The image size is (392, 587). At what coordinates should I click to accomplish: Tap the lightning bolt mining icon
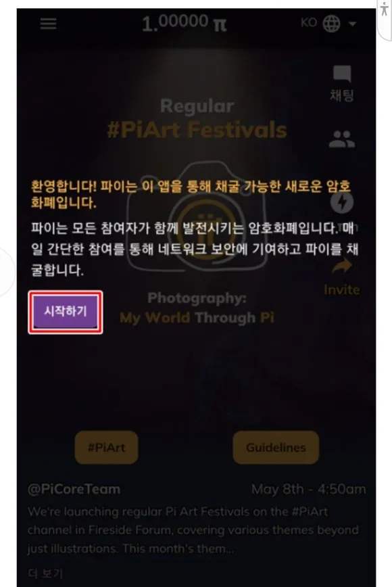tap(342, 202)
